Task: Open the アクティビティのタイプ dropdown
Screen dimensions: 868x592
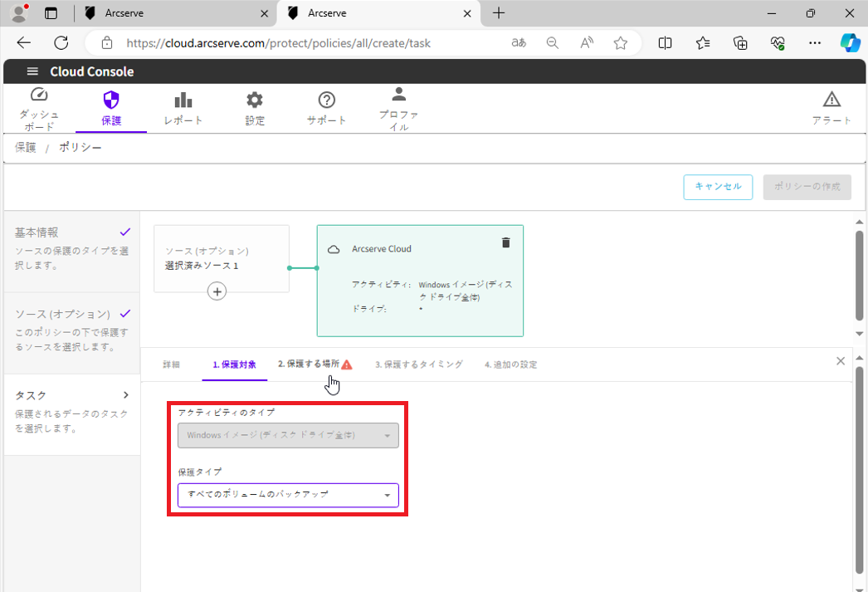Action: (288, 435)
